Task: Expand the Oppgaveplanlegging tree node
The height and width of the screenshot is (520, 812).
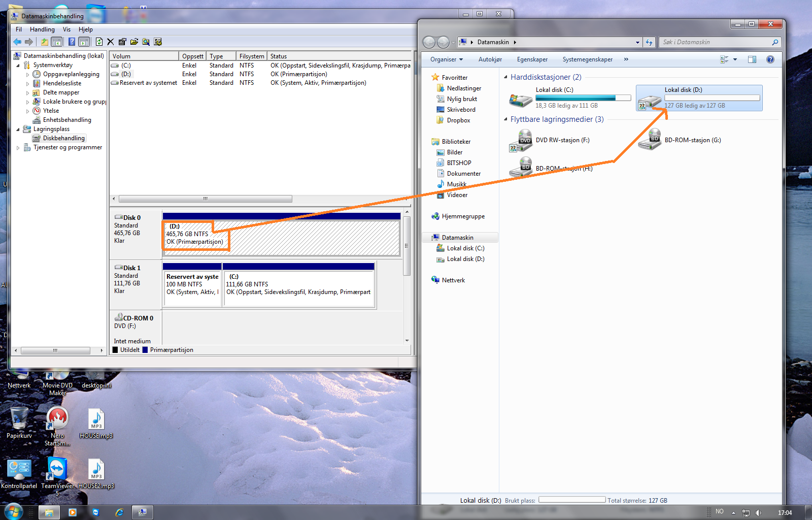Action: tap(27, 75)
